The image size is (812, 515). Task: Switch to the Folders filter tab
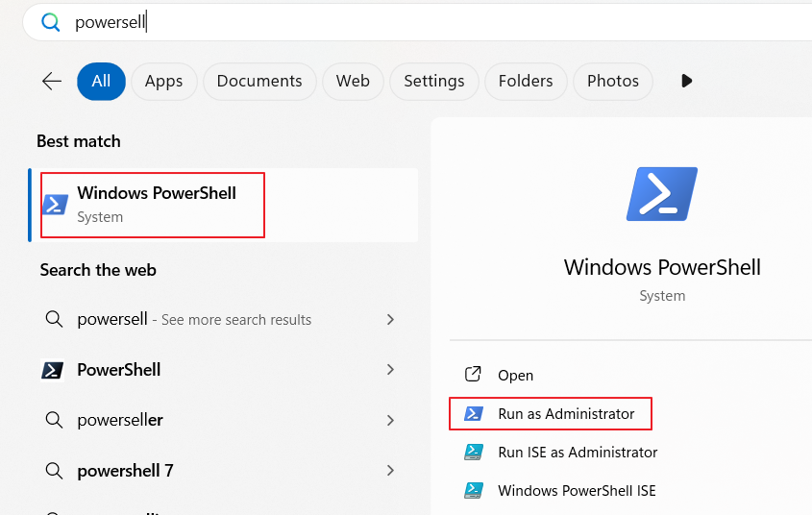[526, 82]
